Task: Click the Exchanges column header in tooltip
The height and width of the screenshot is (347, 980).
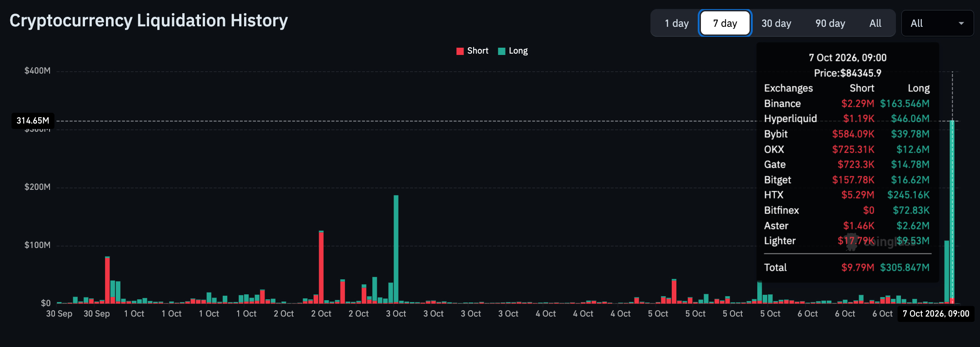Action: click(x=788, y=88)
